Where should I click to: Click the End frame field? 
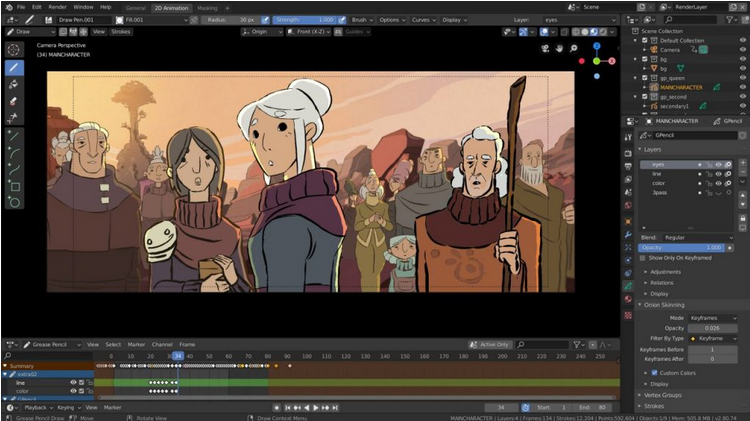(595, 408)
